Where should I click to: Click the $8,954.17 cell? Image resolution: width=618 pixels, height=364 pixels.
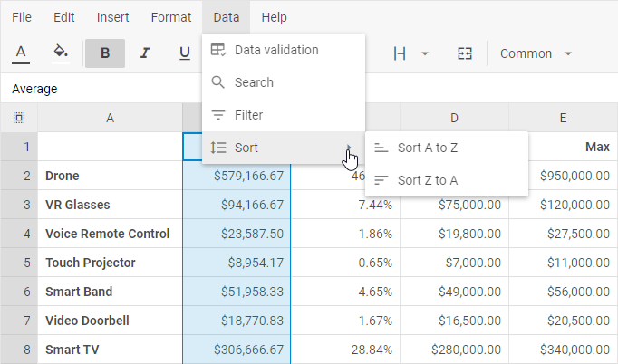click(x=237, y=263)
